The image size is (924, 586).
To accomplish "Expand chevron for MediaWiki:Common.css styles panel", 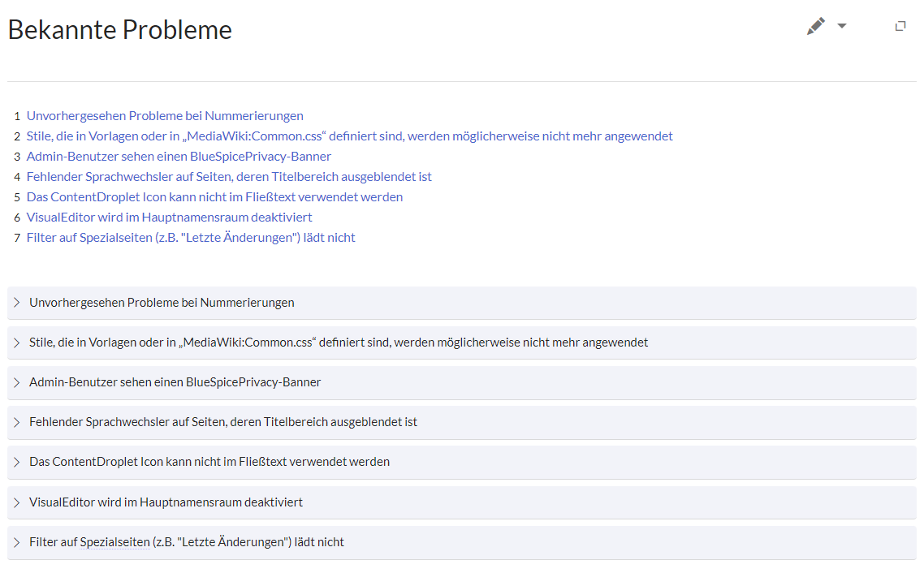I will click(x=16, y=343).
